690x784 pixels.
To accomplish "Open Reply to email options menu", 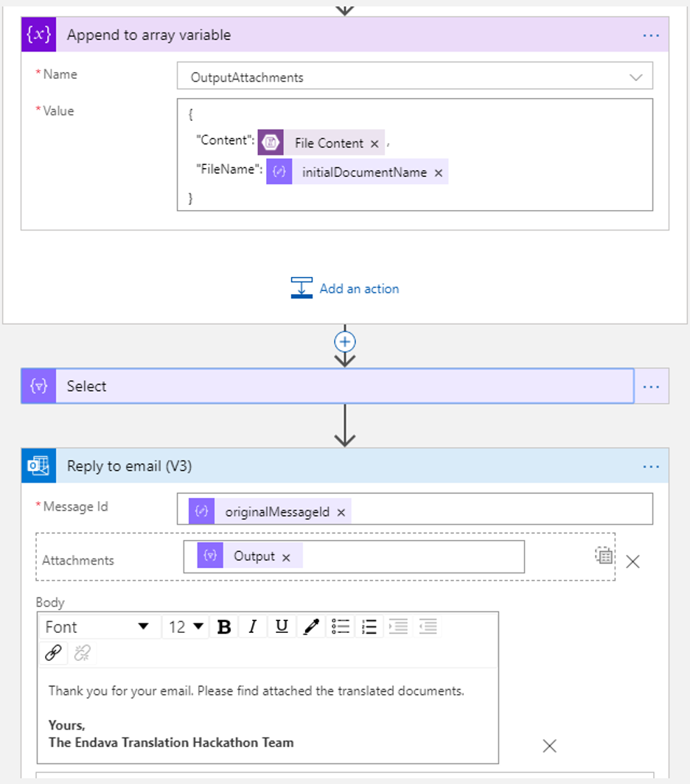I will pyautogui.click(x=650, y=466).
